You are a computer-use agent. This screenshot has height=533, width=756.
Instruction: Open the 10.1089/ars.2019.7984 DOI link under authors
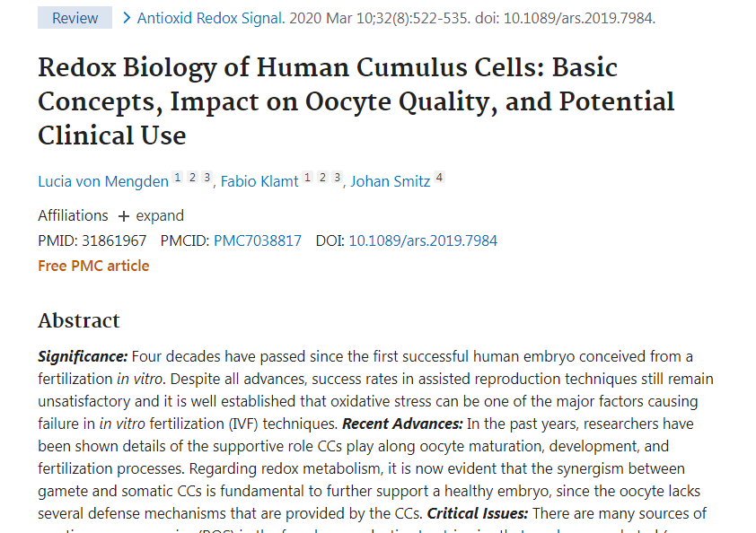422,240
